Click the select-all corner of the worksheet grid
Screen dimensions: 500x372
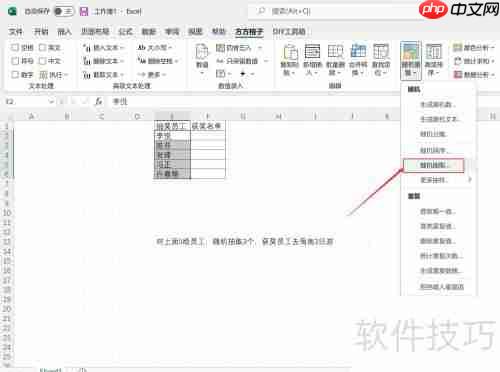pyautogui.click(x=7, y=116)
